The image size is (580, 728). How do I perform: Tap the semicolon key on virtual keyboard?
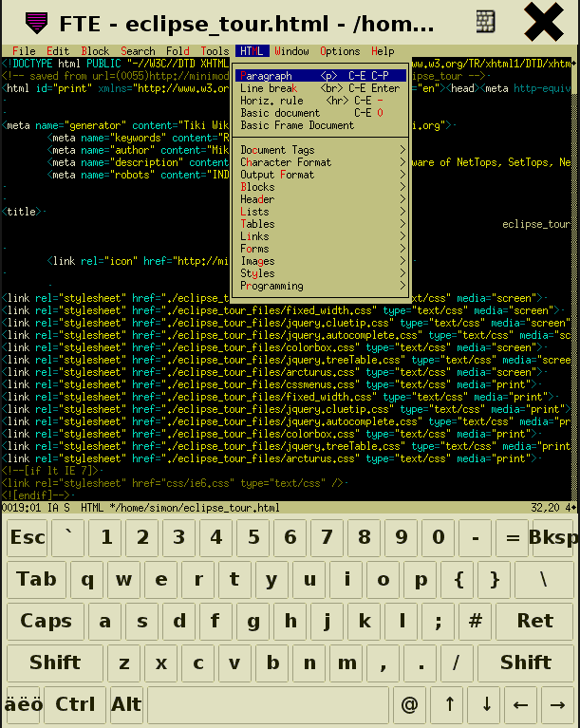pos(438,621)
